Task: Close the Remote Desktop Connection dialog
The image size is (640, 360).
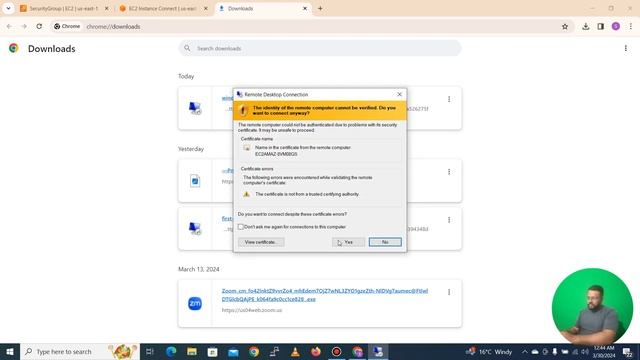Action: click(399, 94)
